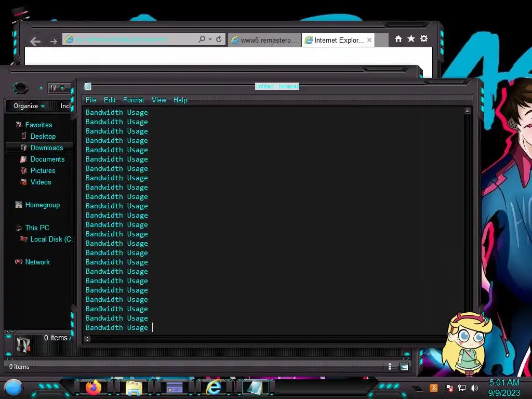Open the File menu in Notepad
The height and width of the screenshot is (399, 532).
tap(91, 100)
